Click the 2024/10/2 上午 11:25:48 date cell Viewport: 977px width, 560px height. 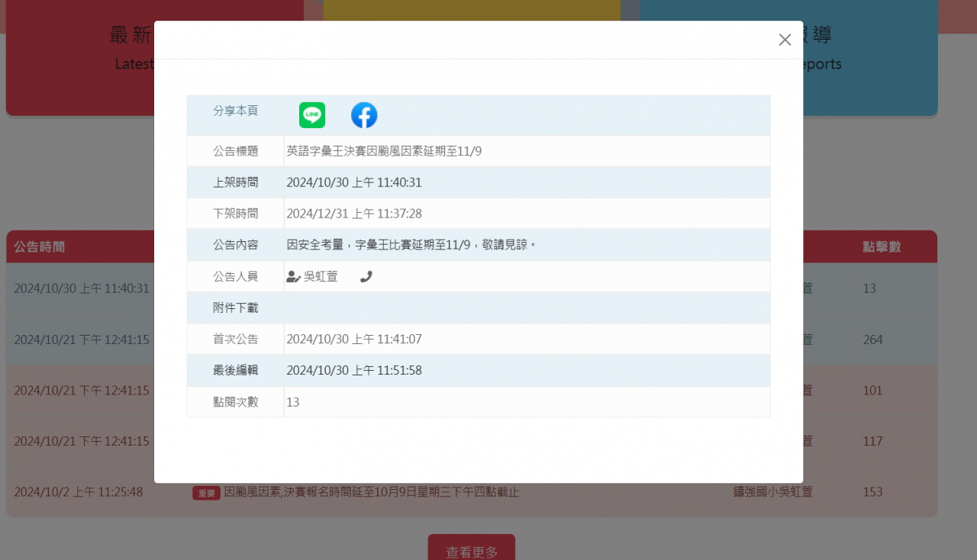[79, 492]
